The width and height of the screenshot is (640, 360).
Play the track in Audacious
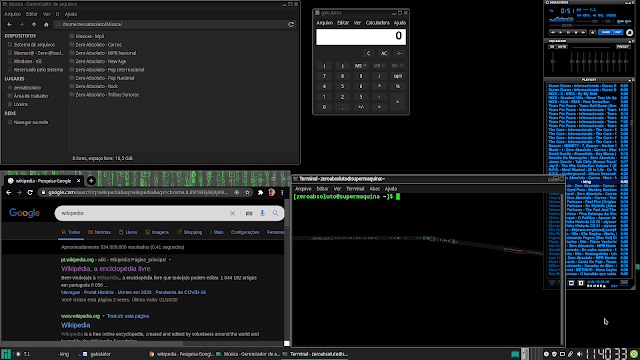click(560, 32)
